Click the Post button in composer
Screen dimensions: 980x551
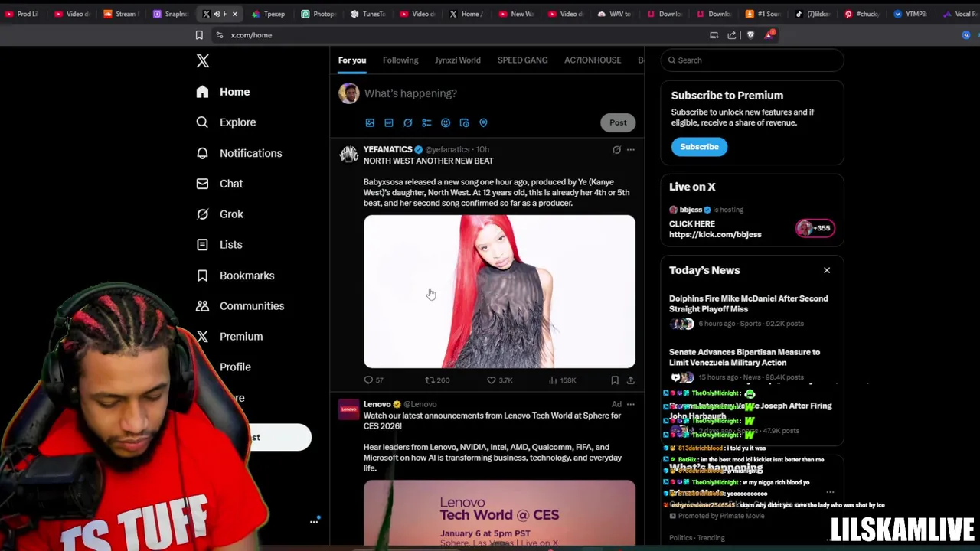pyautogui.click(x=618, y=122)
